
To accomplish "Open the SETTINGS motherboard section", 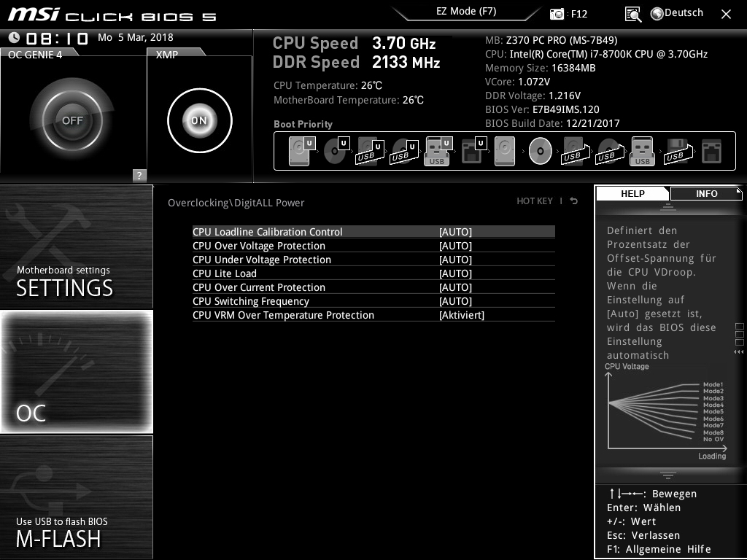I will pyautogui.click(x=76, y=246).
